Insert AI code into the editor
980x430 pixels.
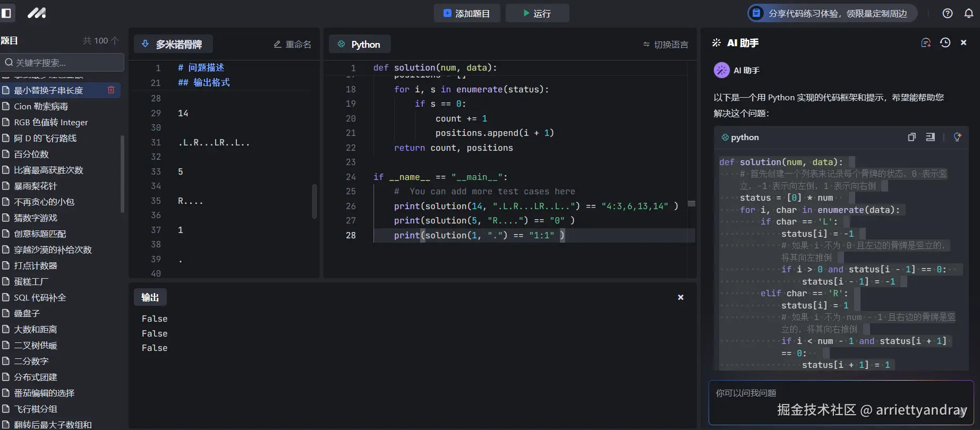coord(930,137)
